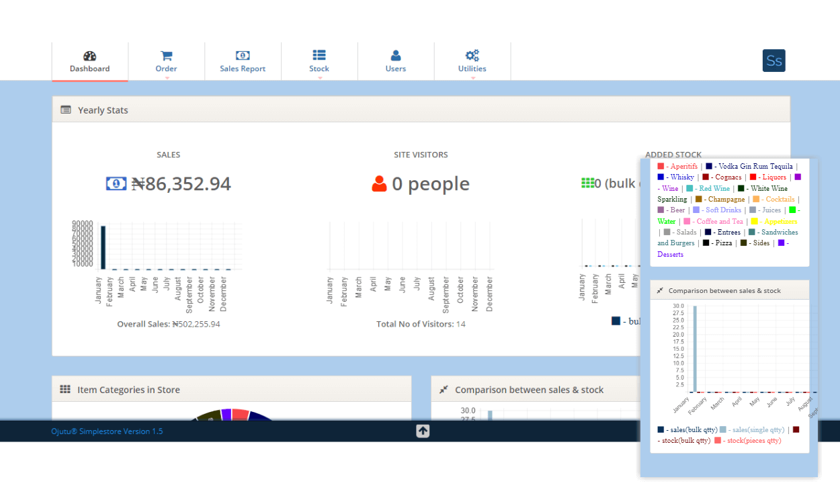This screenshot has width=840, height=504.
Task: Click the Overall Sales ₦502,255.94 text
Action: coord(169,324)
